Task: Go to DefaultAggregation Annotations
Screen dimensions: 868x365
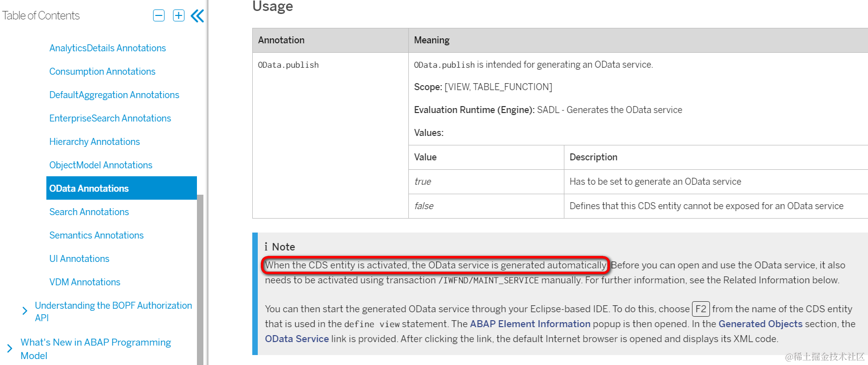Action: tap(114, 95)
